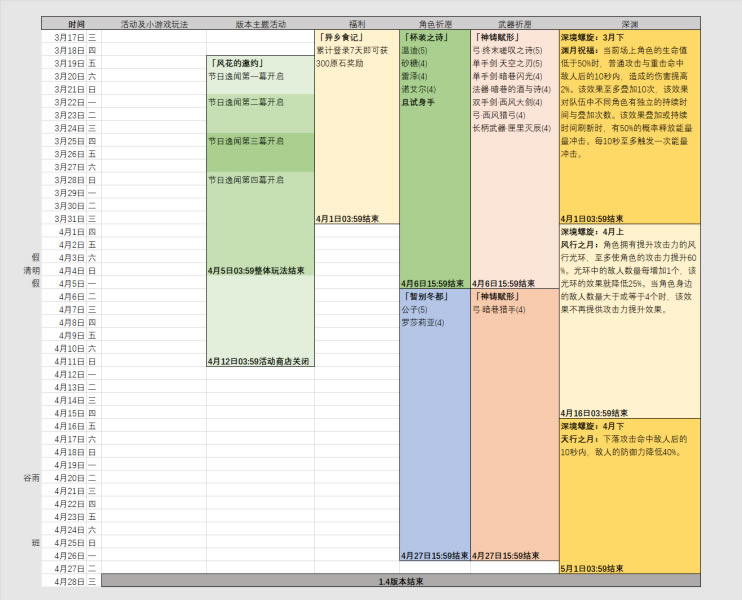Select the 「异乡食记」 welfare cell
This screenshot has height=600, width=742.
click(339, 37)
